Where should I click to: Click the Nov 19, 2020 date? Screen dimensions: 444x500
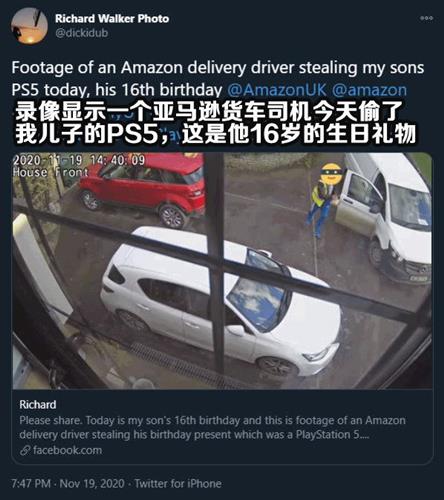92,484
